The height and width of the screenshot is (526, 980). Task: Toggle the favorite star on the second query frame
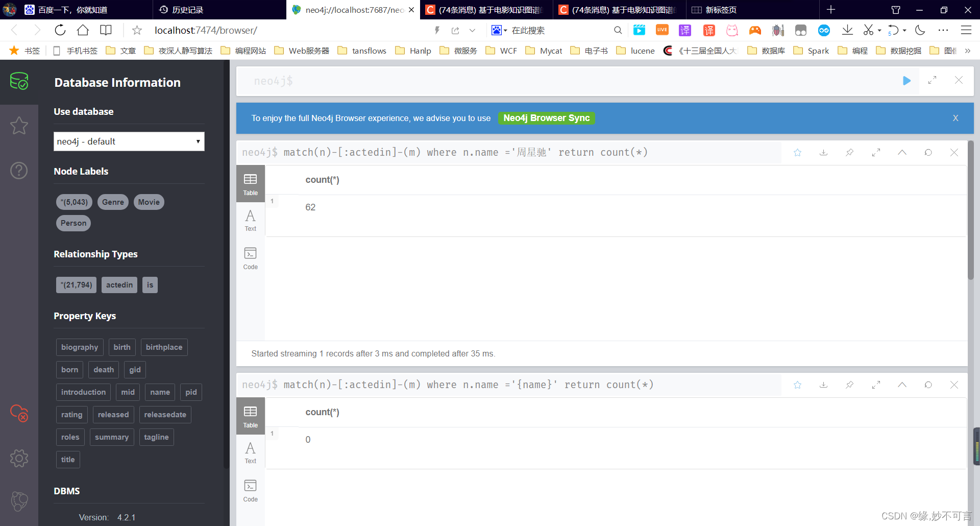point(797,385)
